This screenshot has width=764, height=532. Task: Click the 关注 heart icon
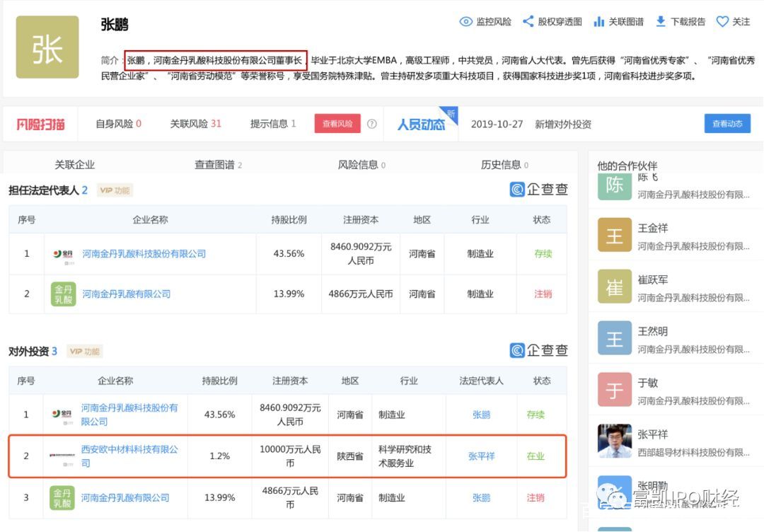[x=722, y=21]
